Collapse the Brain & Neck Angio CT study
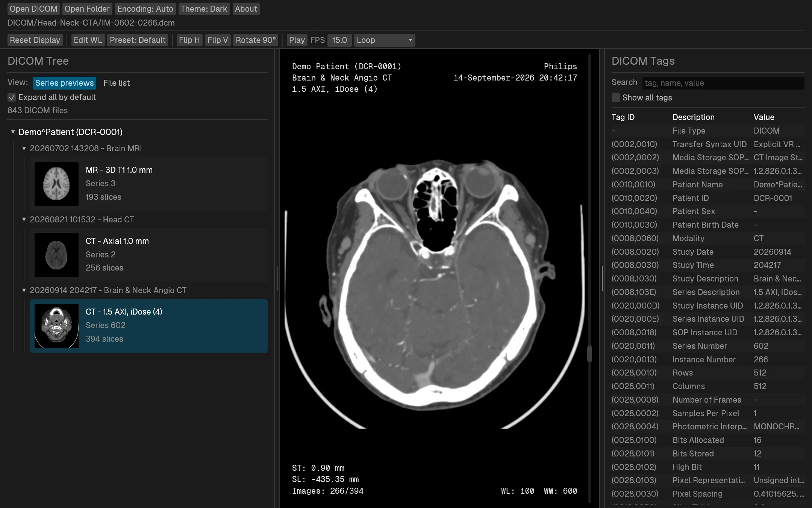The height and width of the screenshot is (508, 812). tap(24, 290)
